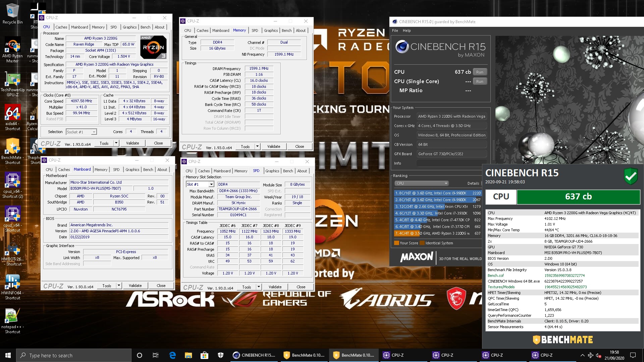Launch aida64 desktop shortcut

point(12,118)
